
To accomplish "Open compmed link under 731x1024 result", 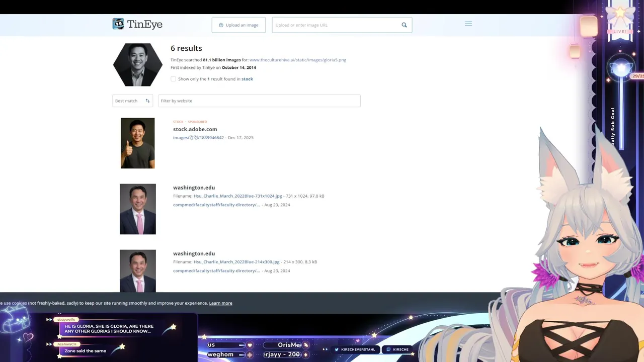I will (x=216, y=205).
